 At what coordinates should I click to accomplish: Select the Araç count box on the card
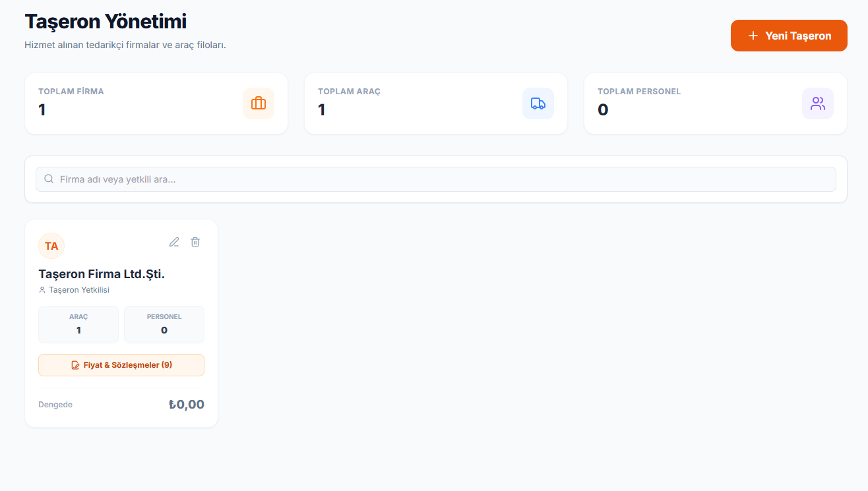click(78, 324)
